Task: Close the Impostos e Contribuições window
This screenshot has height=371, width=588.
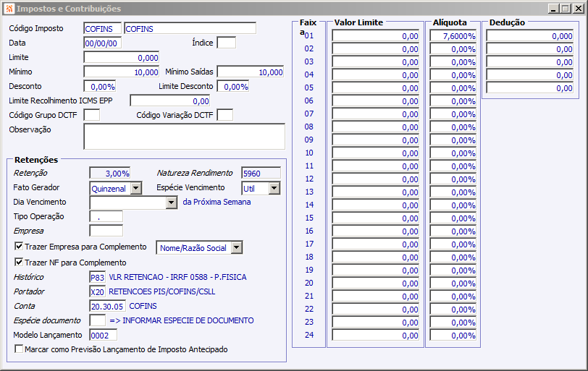Action: pyautogui.click(x=579, y=9)
